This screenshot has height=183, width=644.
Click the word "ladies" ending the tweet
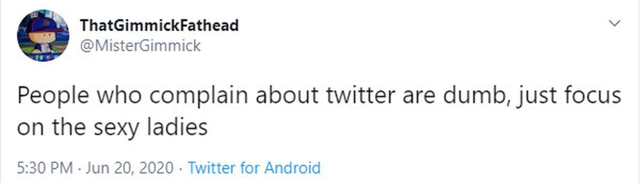click(177, 128)
